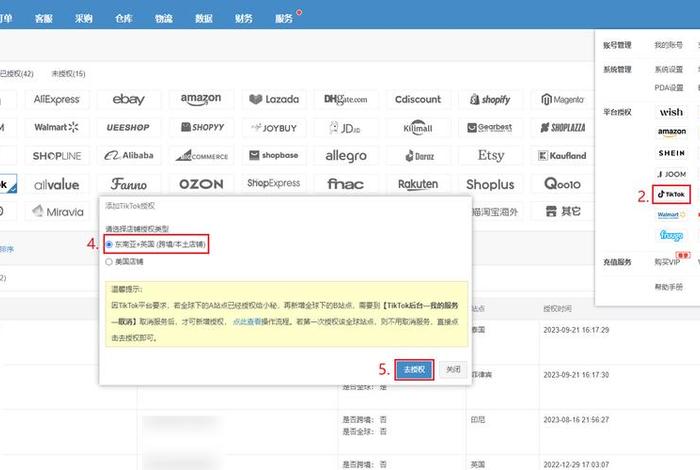Viewport: 700px width, 470px height.
Task: Close the dialog with 关闭 button
Action: pos(453,368)
